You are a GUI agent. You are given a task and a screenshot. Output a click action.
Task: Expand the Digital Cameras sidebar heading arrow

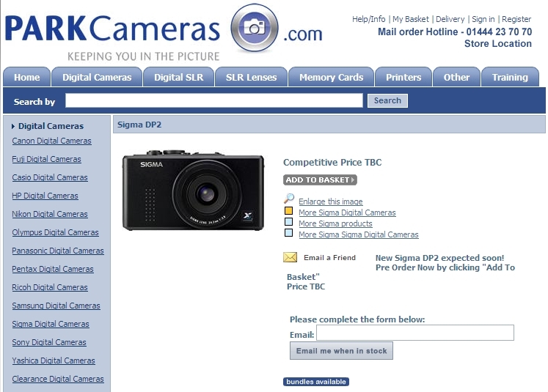pos(13,126)
